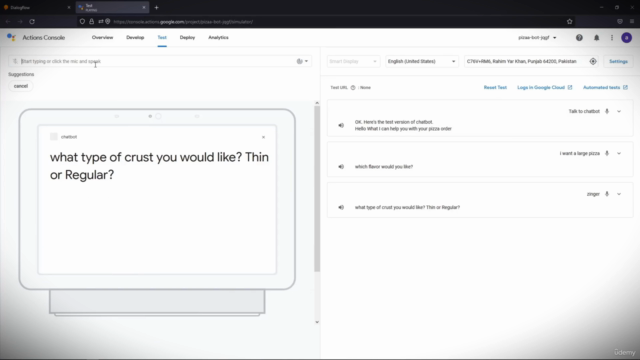This screenshot has width=640, height=360.
Task: Select the Test tab
Action: (x=162, y=38)
